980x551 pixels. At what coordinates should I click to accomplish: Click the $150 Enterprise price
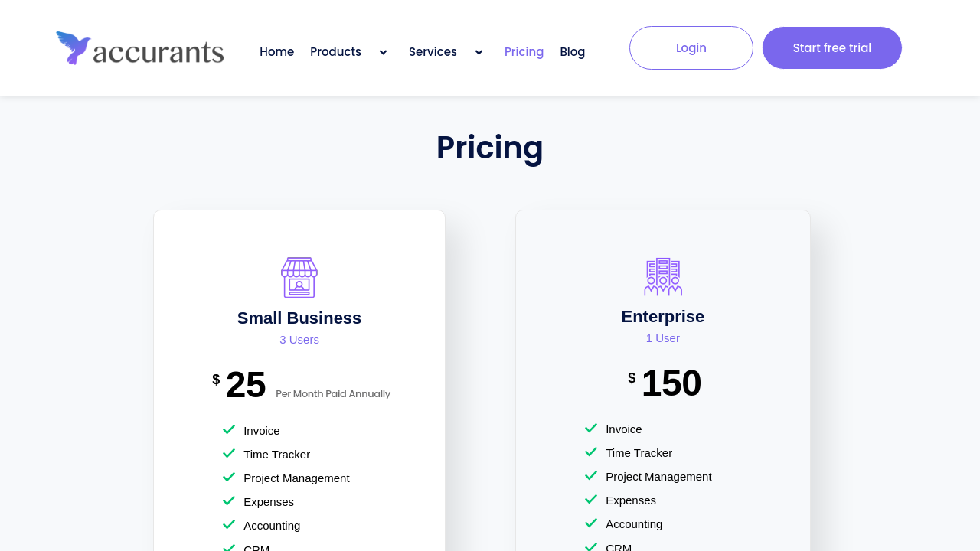point(671,383)
